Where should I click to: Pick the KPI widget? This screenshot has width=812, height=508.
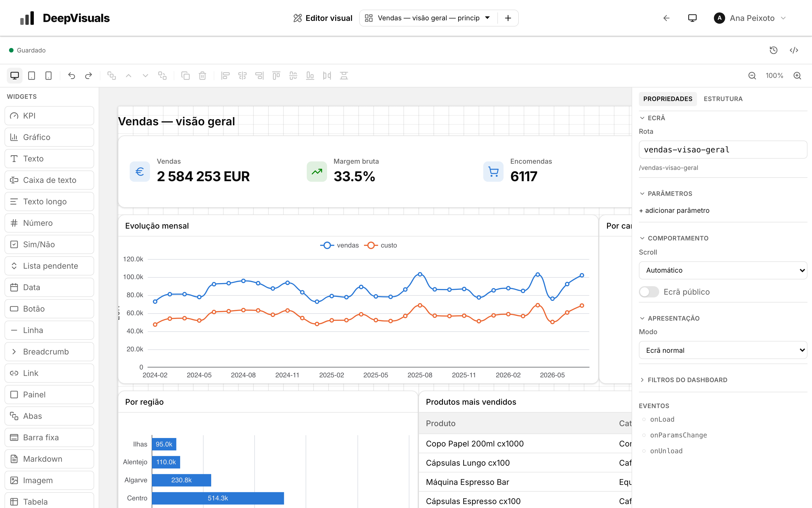pyautogui.click(x=49, y=116)
